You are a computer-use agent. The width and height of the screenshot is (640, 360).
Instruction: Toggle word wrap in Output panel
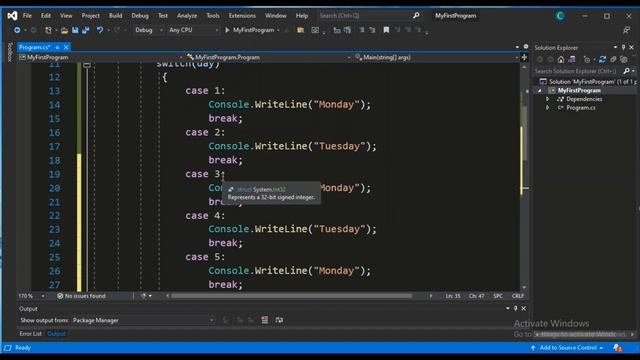[x=279, y=320]
